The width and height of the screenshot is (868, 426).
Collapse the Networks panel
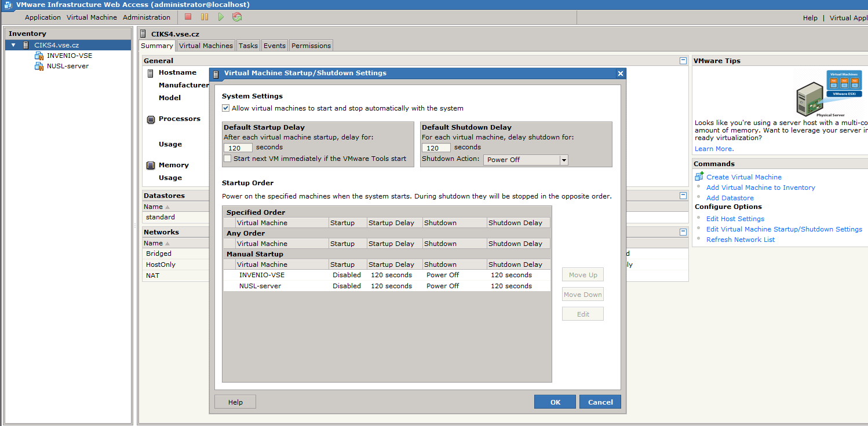point(683,232)
